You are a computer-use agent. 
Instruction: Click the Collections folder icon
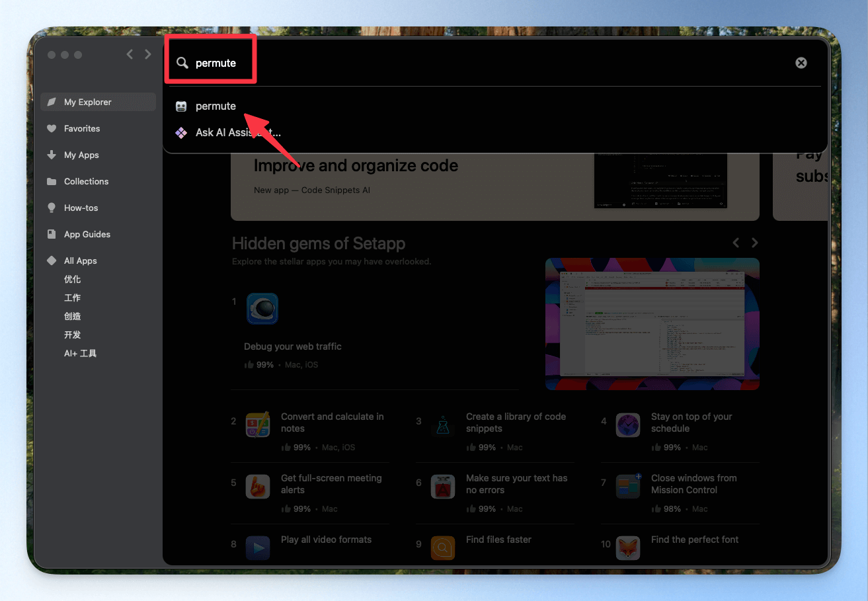pyautogui.click(x=52, y=181)
